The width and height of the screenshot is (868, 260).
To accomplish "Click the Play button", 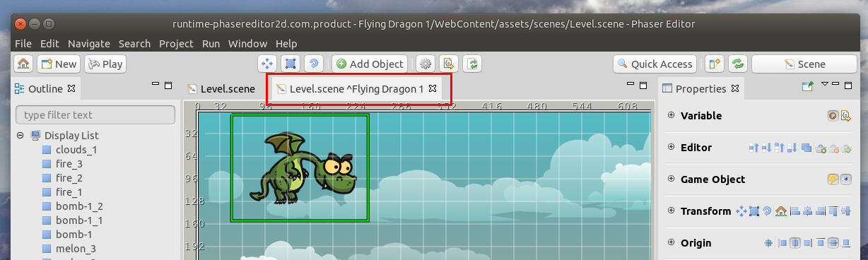I will pos(105,64).
